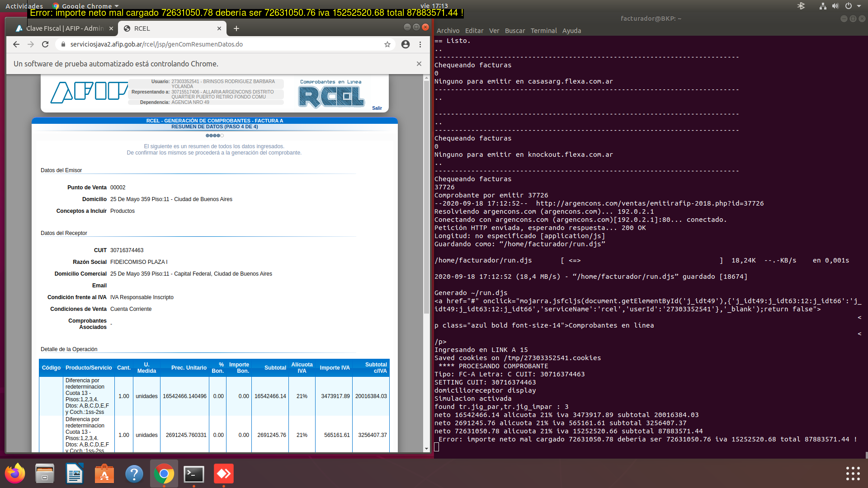Reload the RCEL page
868x488 pixels.
[45, 44]
